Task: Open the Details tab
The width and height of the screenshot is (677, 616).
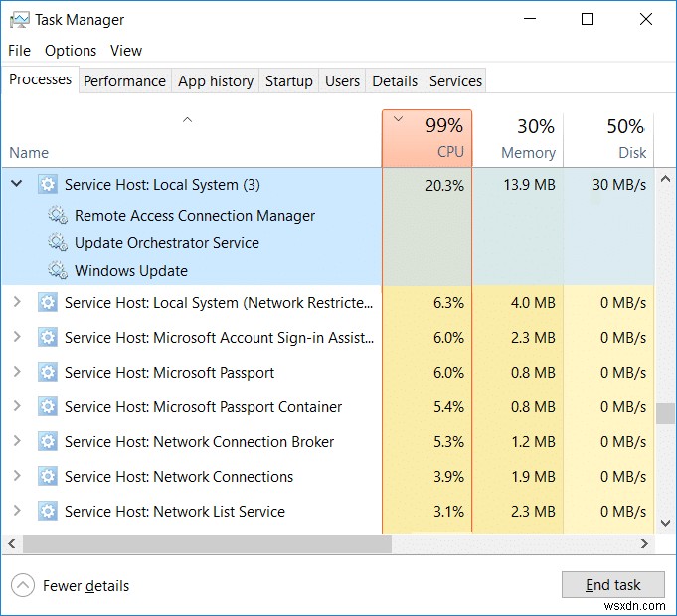Action: (395, 81)
